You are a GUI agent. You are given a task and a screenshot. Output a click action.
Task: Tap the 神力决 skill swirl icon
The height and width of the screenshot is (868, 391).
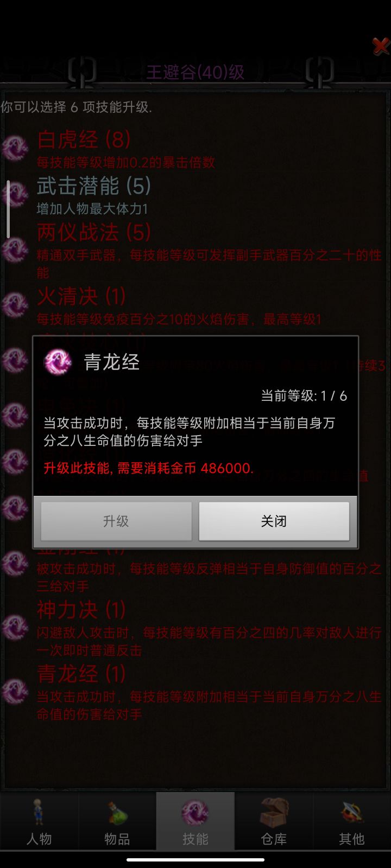pos(15,628)
